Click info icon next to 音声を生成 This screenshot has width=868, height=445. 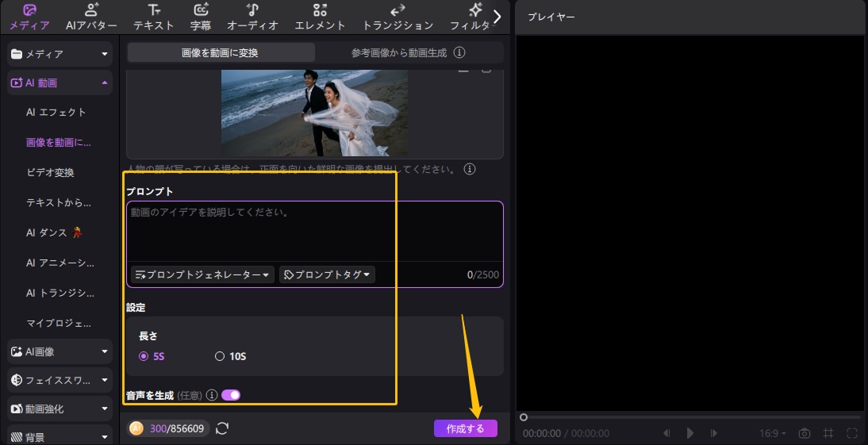pyautogui.click(x=212, y=395)
